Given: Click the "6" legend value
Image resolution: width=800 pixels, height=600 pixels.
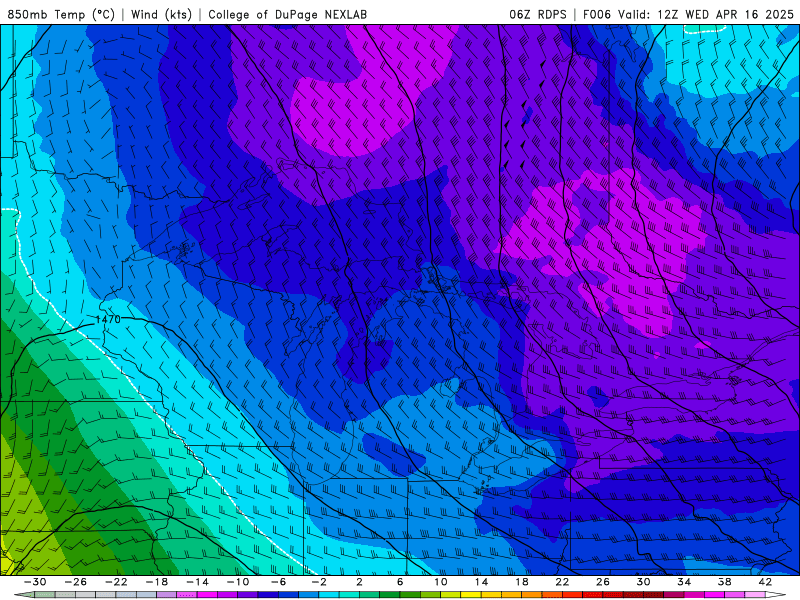Looking at the screenshot, I should pyautogui.click(x=400, y=582).
